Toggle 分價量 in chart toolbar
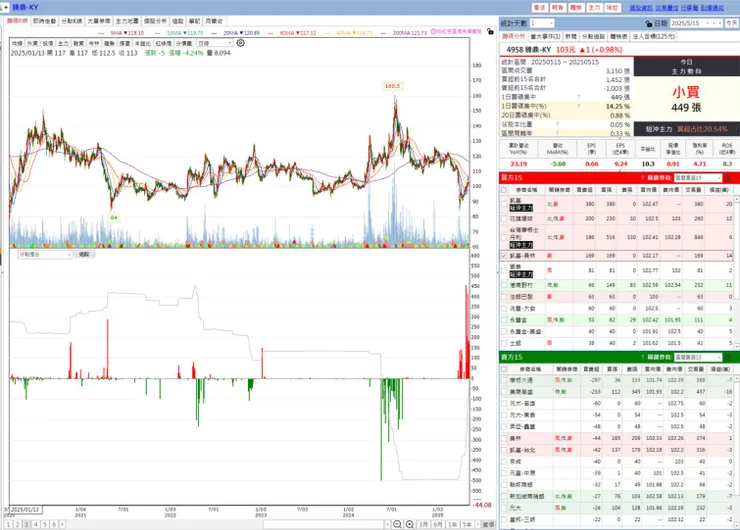Viewport: 740px width, 530px height. pyautogui.click(x=184, y=43)
